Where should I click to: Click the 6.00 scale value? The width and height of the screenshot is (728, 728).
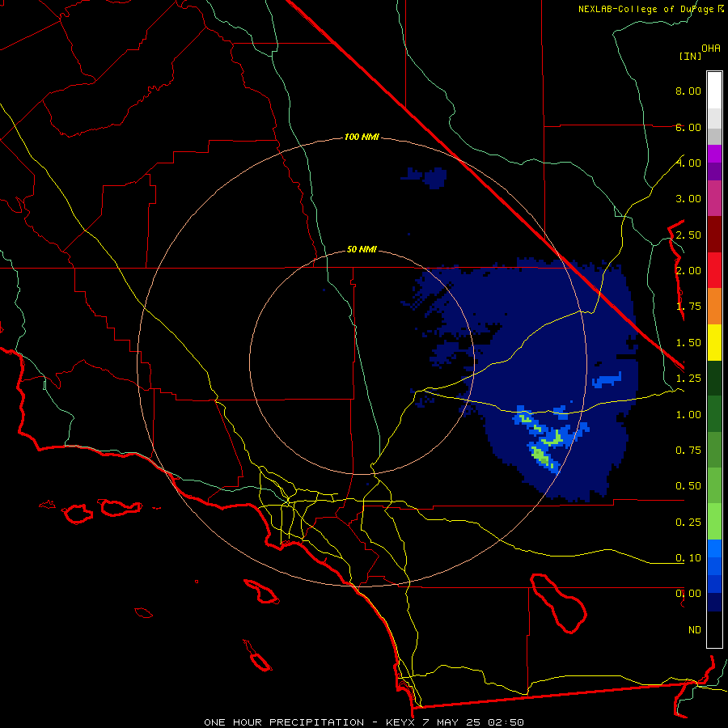pos(688,127)
